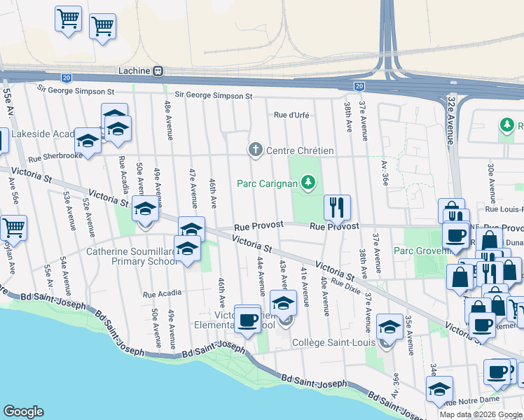This screenshot has height=420, width=524.
Task: Click the Rue d'Urfé street label
Action: point(291,115)
